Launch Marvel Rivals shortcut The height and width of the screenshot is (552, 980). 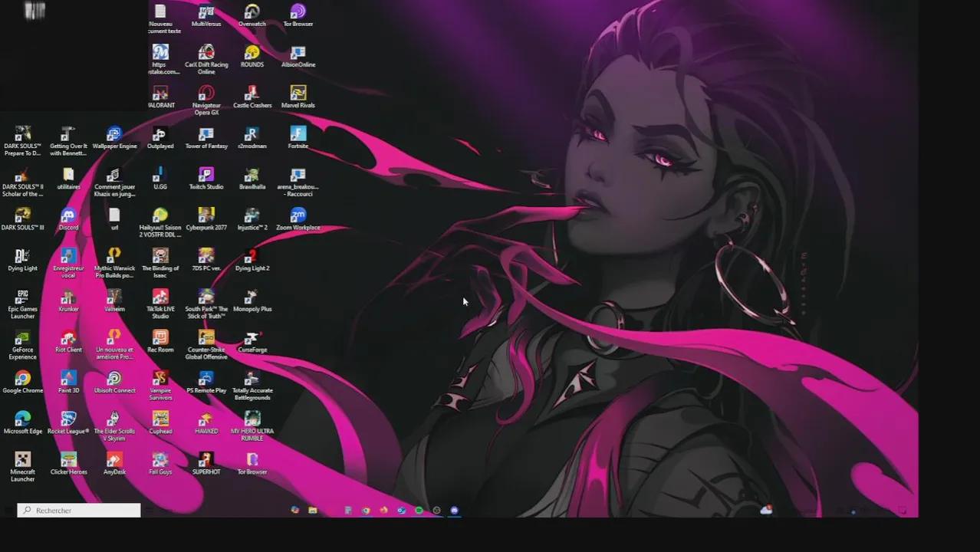[x=298, y=97]
